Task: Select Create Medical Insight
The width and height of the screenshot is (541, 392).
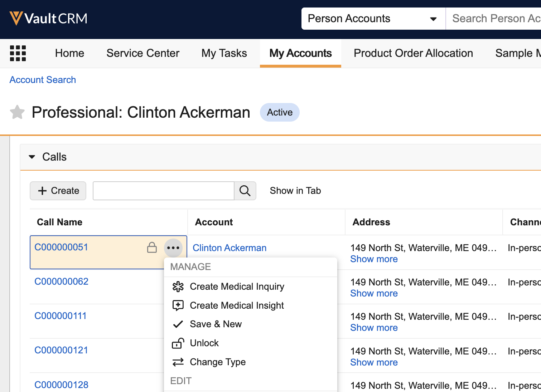Action: pyautogui.click(x=237, y=305)
